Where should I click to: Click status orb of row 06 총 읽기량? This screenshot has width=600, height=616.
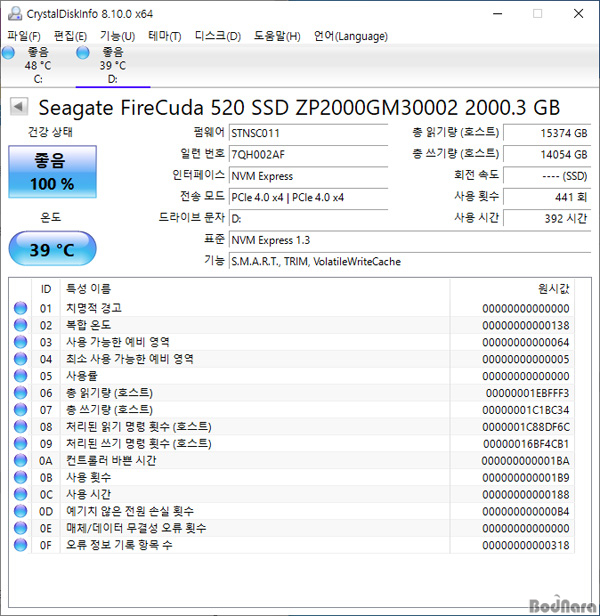tap(20, 393)
